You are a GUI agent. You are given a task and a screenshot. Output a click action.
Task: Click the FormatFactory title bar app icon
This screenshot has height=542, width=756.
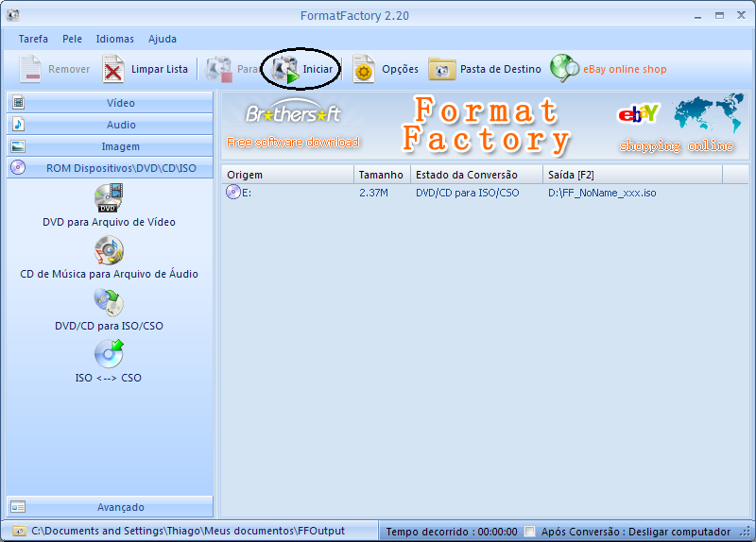point(13,15)
